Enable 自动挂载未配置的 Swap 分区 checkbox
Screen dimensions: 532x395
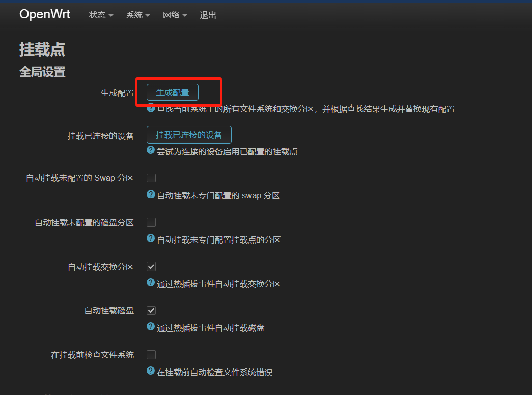pyautogui.click(x=151, y=178)
